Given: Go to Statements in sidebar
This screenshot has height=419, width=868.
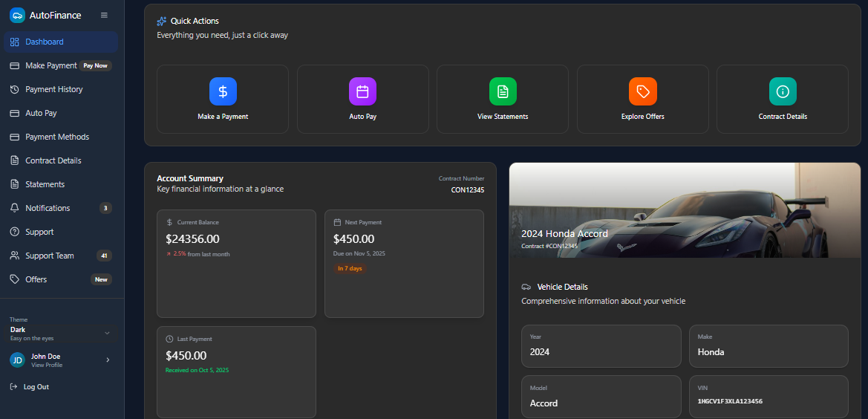Looking at the screenshot, I should (45, 184).
